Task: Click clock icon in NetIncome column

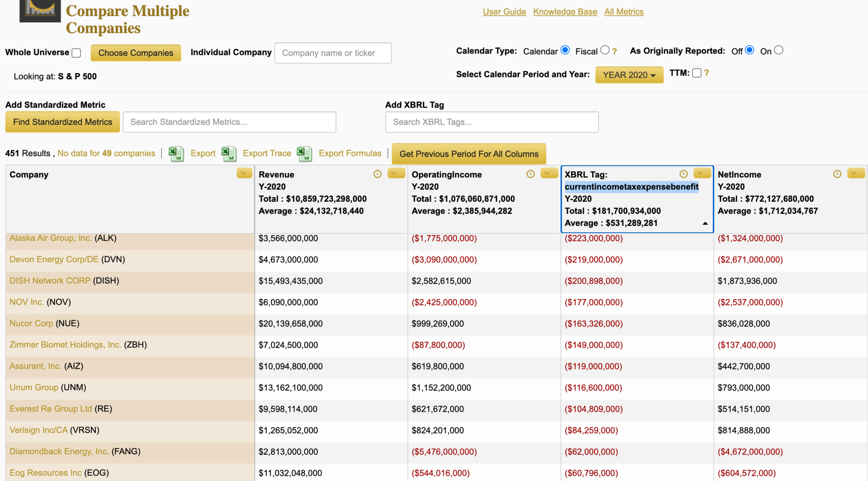Action: point(837,174)
